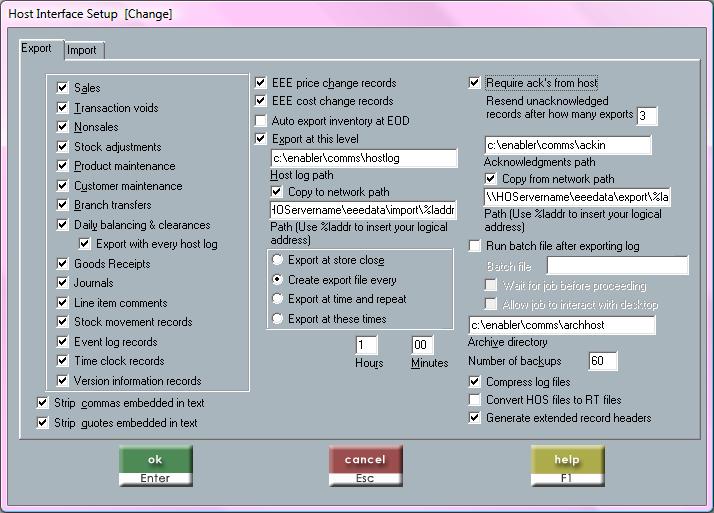714x513 pixels.
Task: Toggle Daily balancing & clearances
Action: tap(62, 224)
